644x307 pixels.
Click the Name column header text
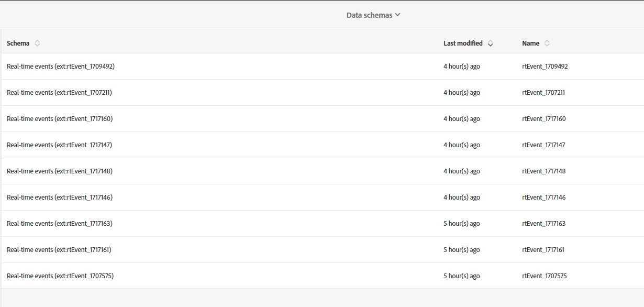(x=530, y=43)
